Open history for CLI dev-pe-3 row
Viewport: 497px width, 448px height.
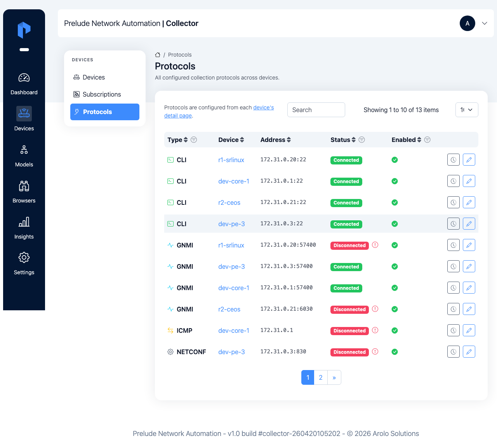click(454, 224)
